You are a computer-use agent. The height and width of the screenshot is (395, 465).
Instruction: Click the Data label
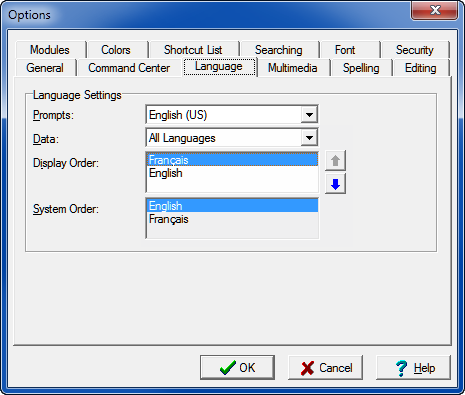click(46, 139)
